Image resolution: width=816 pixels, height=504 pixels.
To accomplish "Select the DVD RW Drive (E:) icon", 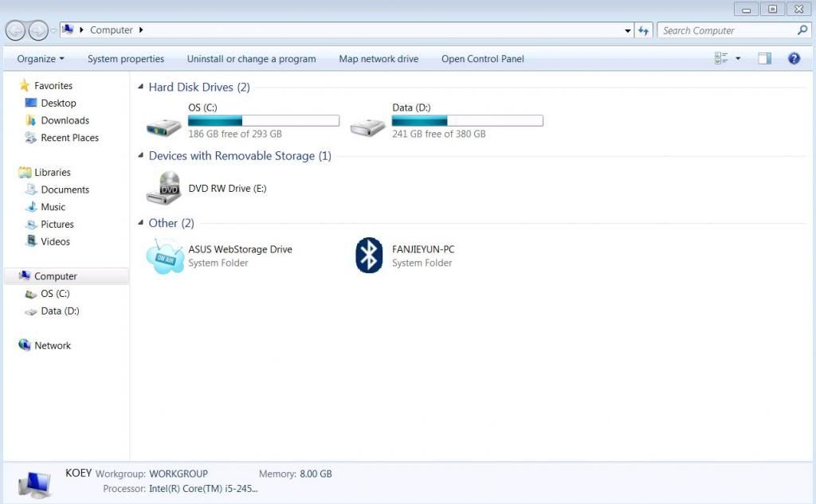I will 164,189.
